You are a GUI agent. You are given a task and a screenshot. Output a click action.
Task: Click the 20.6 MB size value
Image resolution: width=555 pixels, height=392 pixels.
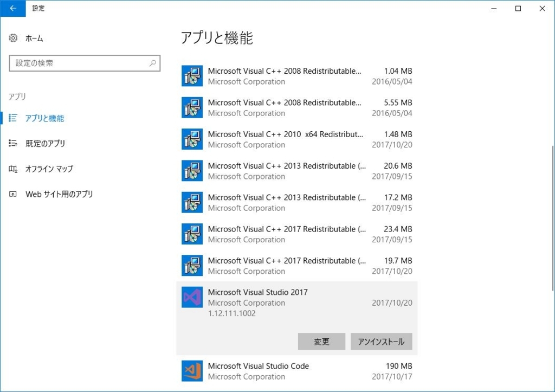(398, 166)
